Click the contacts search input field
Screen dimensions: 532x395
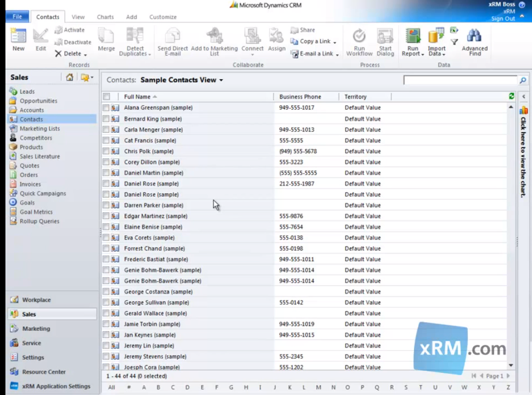coord(460,80)
